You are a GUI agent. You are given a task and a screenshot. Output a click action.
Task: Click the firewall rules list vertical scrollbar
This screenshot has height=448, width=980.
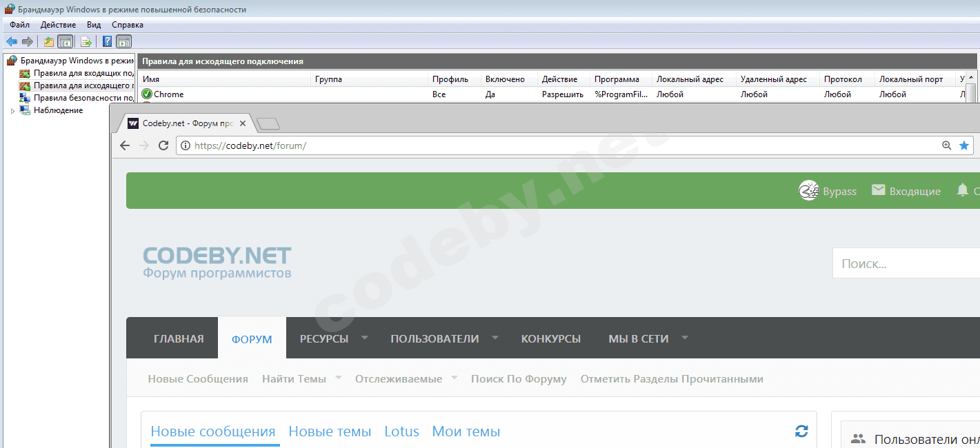971,87
